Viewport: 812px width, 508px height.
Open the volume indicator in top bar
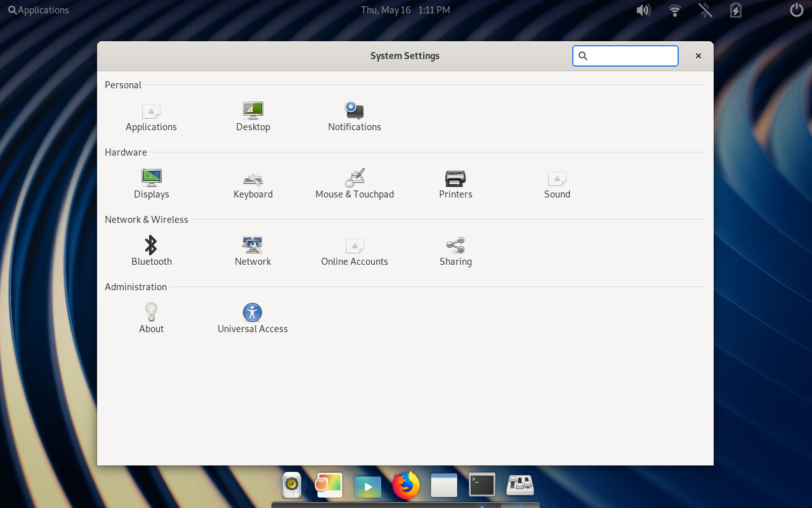point(643,10)
